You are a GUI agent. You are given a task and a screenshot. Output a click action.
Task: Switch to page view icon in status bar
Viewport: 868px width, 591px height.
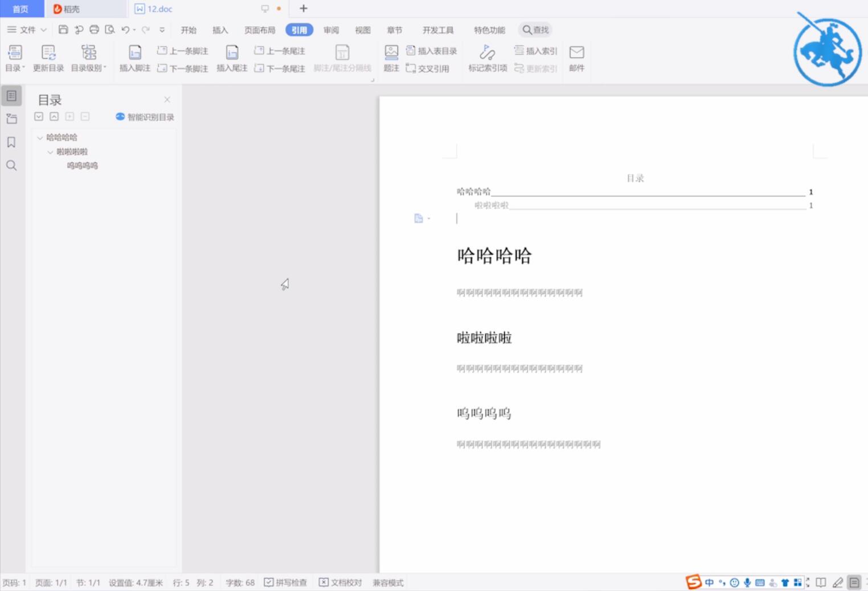click(854, 582)
